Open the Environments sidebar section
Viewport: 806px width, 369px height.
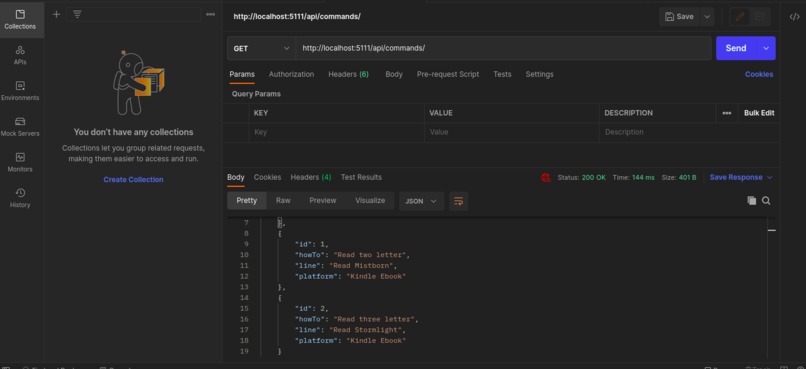(x=21, y=90)
